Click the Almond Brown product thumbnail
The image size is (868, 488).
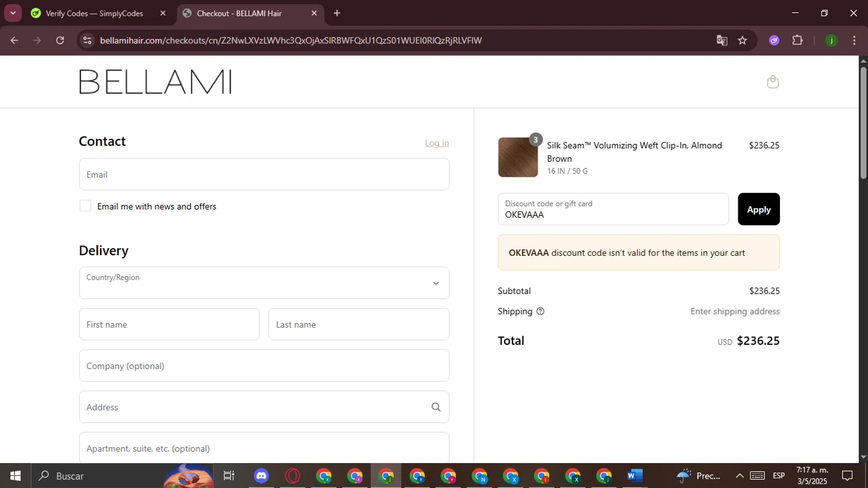(518, 157)
